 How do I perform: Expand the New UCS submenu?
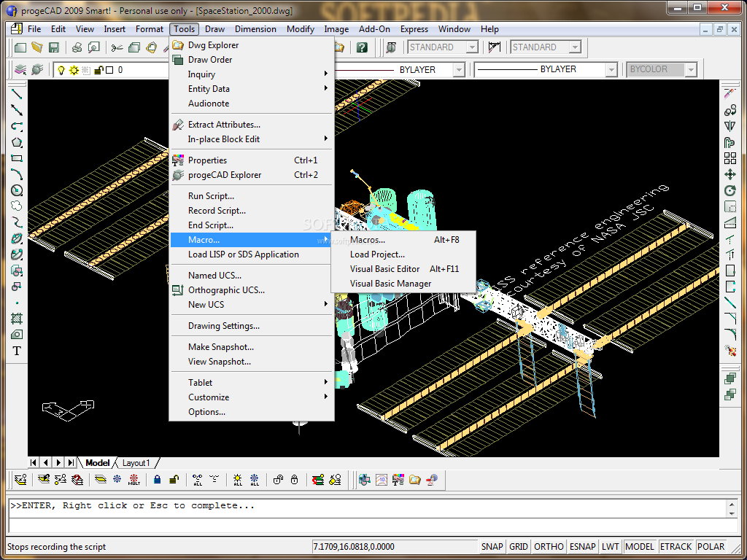coord(252,304)
